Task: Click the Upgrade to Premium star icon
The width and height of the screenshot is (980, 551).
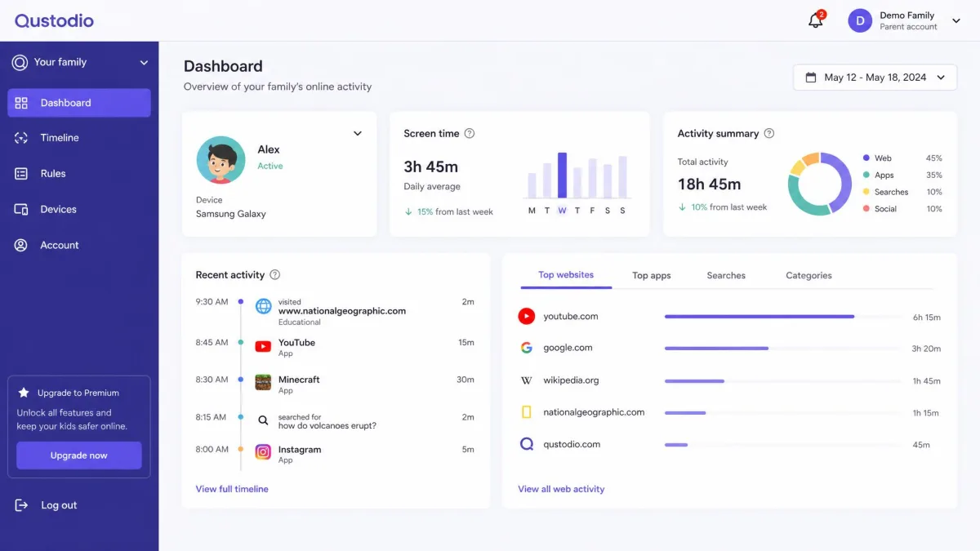Action: [x=24, y=393]
